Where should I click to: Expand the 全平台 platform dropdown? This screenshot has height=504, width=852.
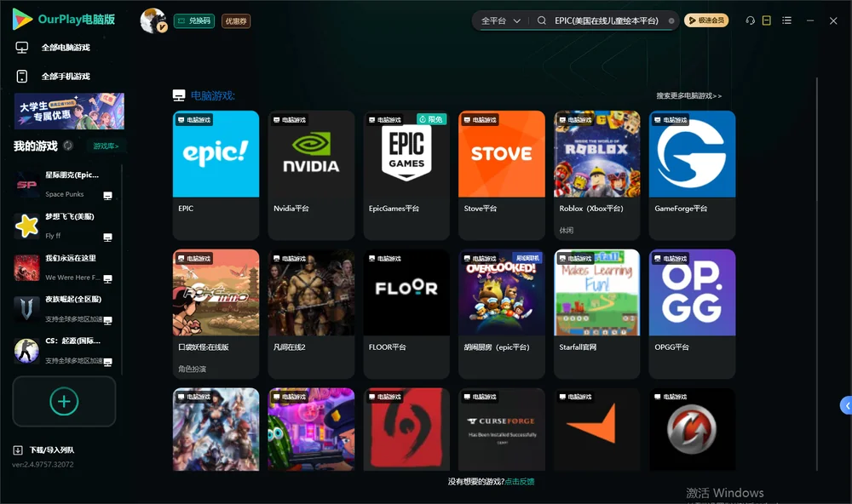(500, 20)
